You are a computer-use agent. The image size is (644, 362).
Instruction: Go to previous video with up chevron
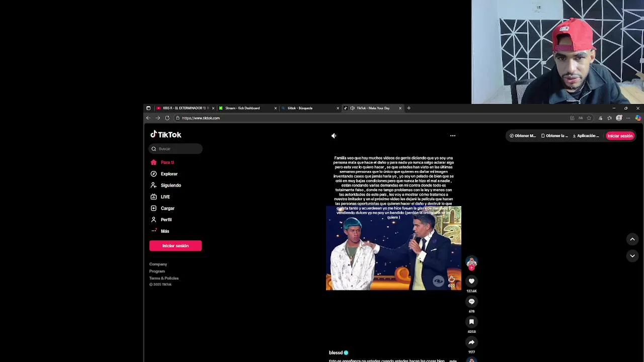(632, 239)
